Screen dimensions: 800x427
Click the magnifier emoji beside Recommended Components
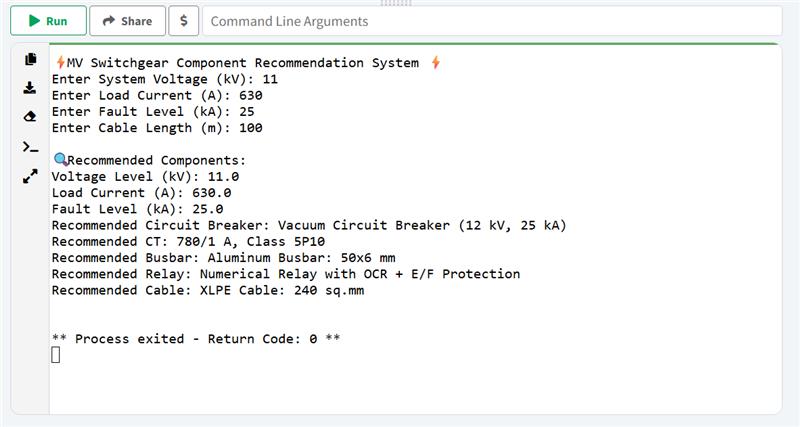tap(59, 160)
